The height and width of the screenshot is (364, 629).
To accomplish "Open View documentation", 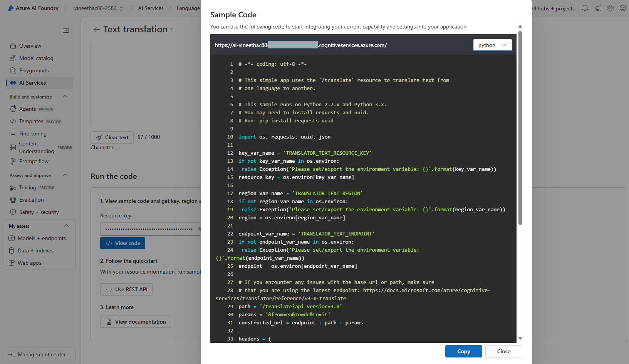I will (136, 322).
